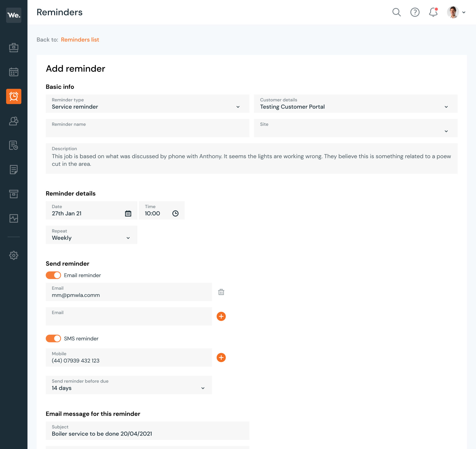Open the Repeat Weekly dropdown
This screenshot has height=449, width=476.
click(x=91, y=235)
